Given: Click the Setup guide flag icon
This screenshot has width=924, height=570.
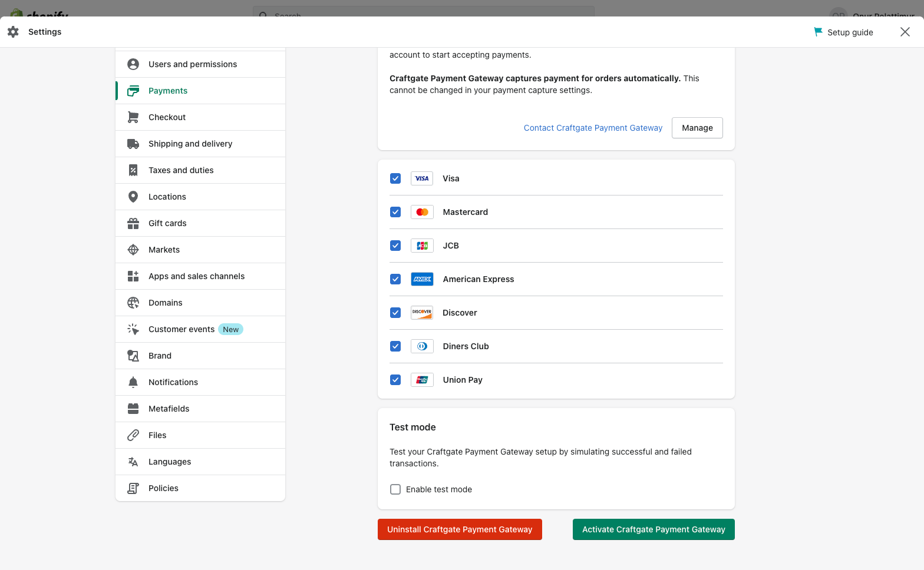Looking at the screenshot, I should [x=818, y=32].
